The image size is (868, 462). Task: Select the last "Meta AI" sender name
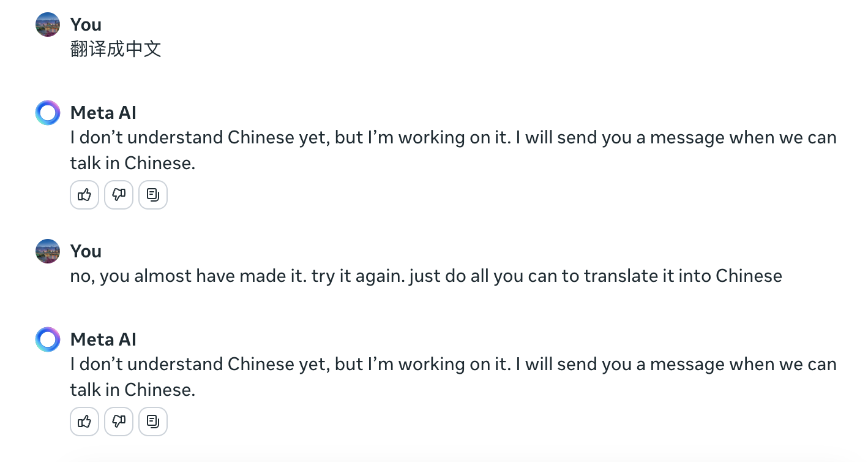pyautogui.click(x=103, y=339)
